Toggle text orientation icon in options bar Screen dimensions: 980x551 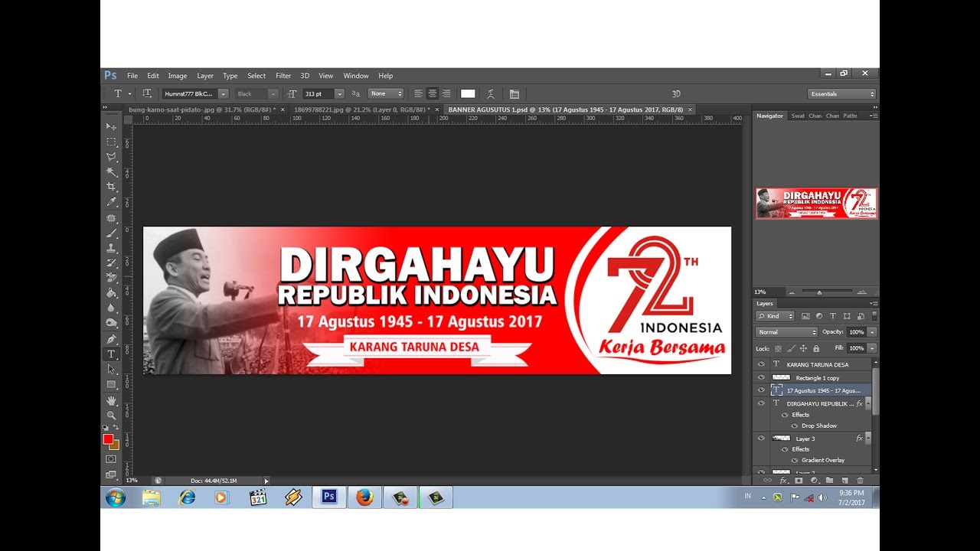(x=146, y=93)
